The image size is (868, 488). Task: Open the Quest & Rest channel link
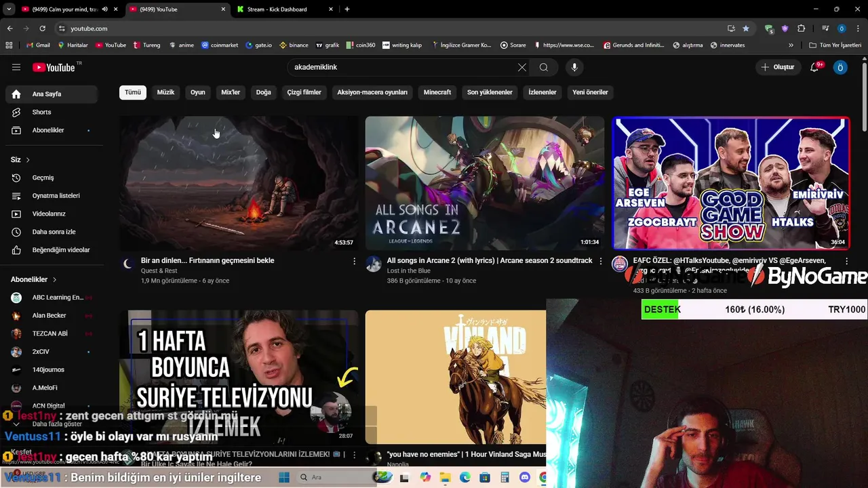pyautogui.click(x=159, y=271)
